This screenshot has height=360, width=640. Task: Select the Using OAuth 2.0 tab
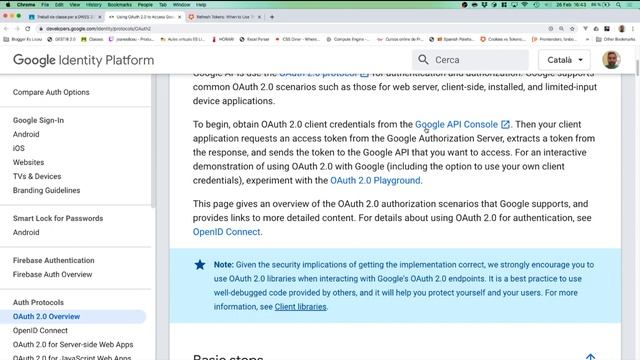pos(144,17)
